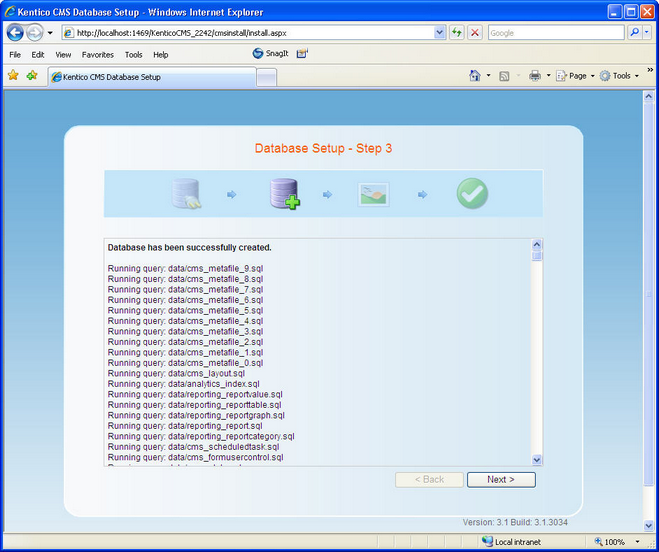Open the Favorites menu
This screenshot has height=552, width=659.
click(x=98, y=55)
